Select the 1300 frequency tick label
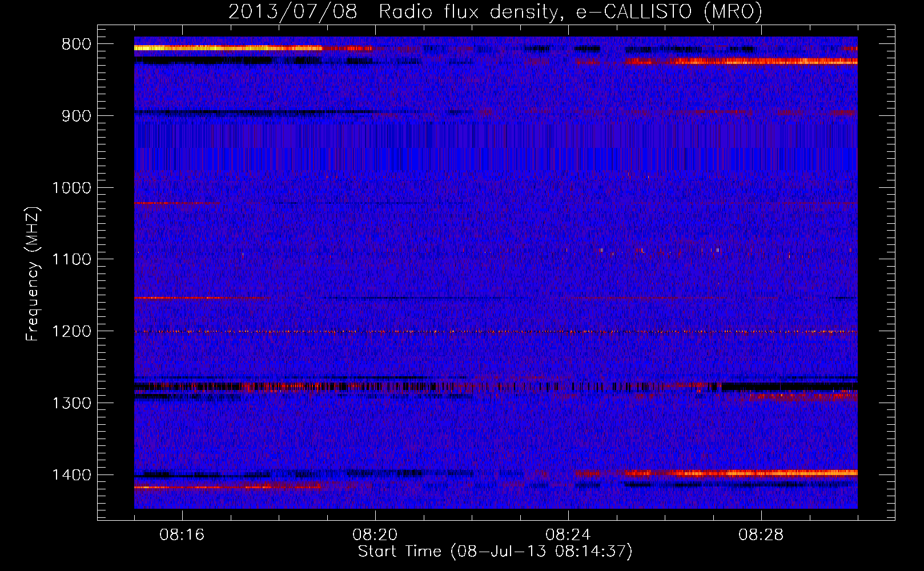The image size is (924, 571). point(71,403)
